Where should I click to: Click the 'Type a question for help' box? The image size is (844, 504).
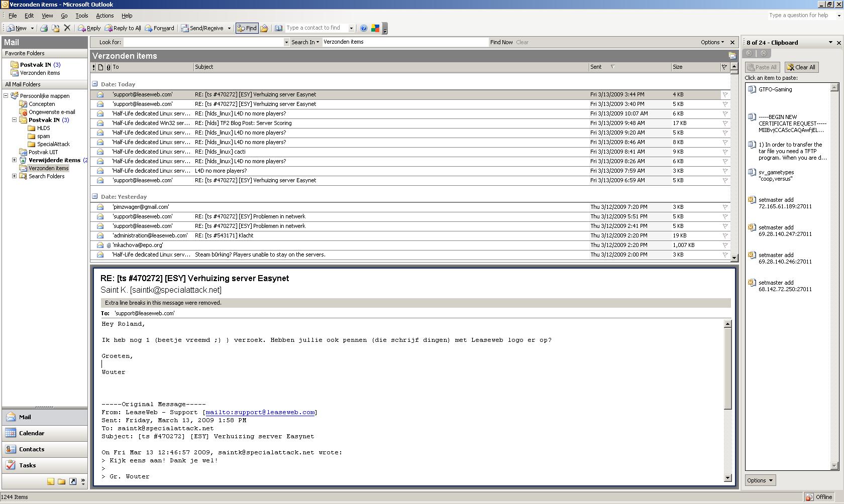[801, 16]
